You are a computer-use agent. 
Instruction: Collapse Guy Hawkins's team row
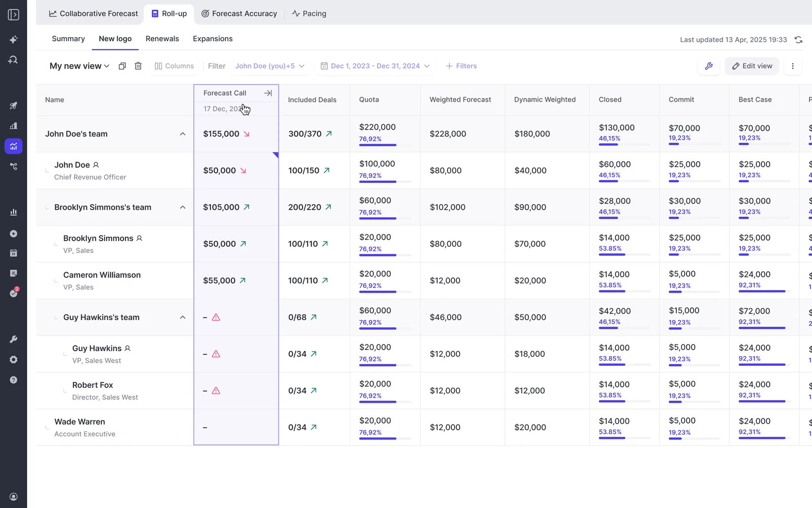click(183, 317)
